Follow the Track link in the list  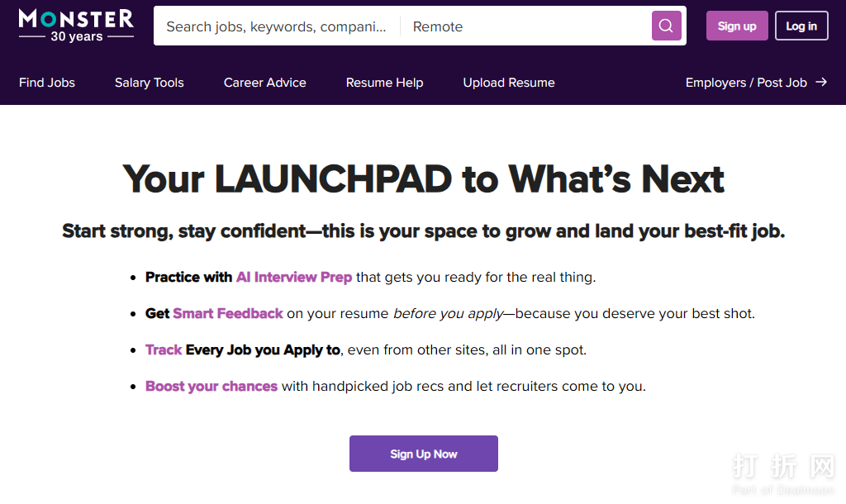pos(164,349)
